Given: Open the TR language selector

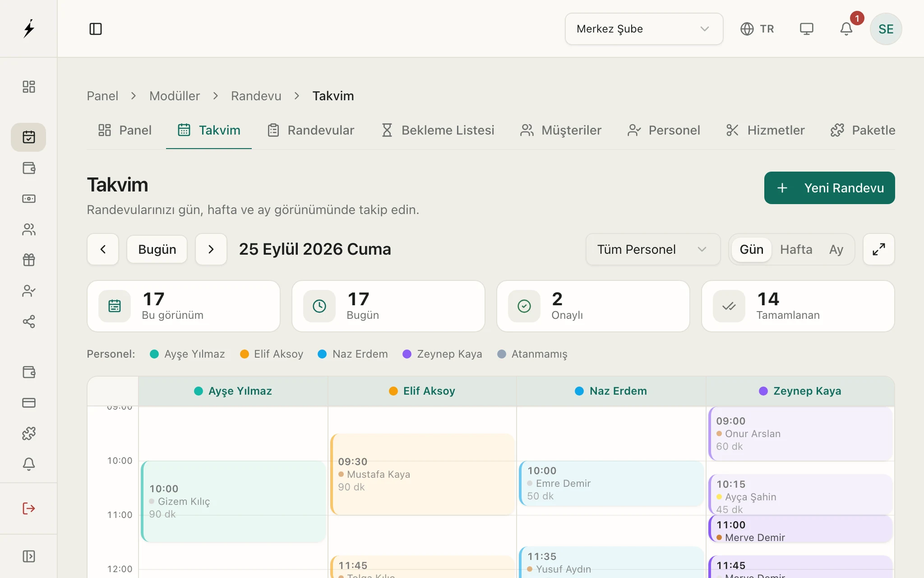Looking at the screenshot, I should [757, 29].
